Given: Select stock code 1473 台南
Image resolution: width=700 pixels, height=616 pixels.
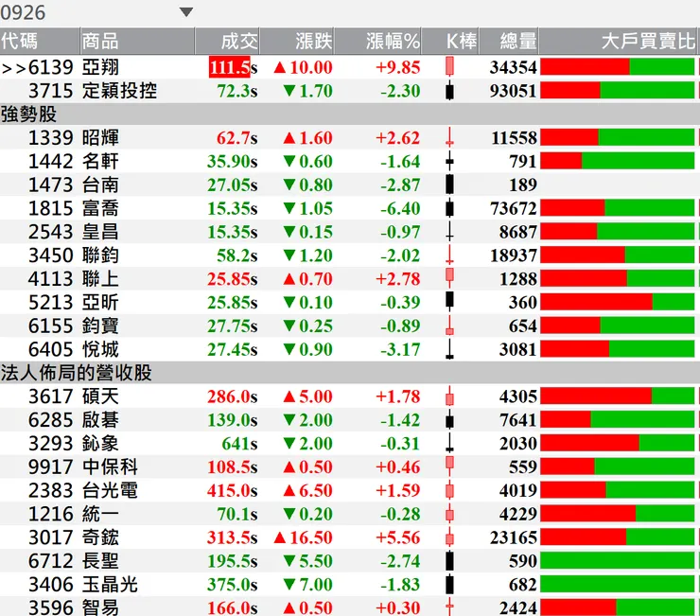Looking at the screenshot, I should 50,185.
